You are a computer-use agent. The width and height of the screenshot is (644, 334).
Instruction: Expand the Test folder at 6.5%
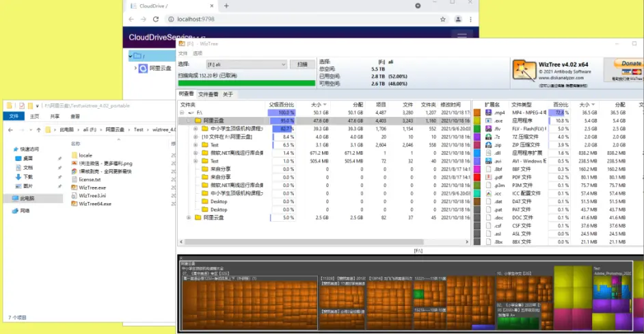pyautogui.click(x=196, y=145)
